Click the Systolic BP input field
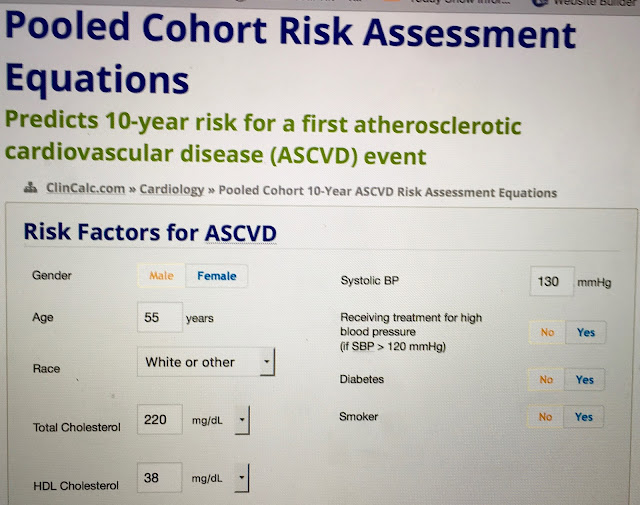The width and height of the screenshot is (640, 505). click(552, 281)
